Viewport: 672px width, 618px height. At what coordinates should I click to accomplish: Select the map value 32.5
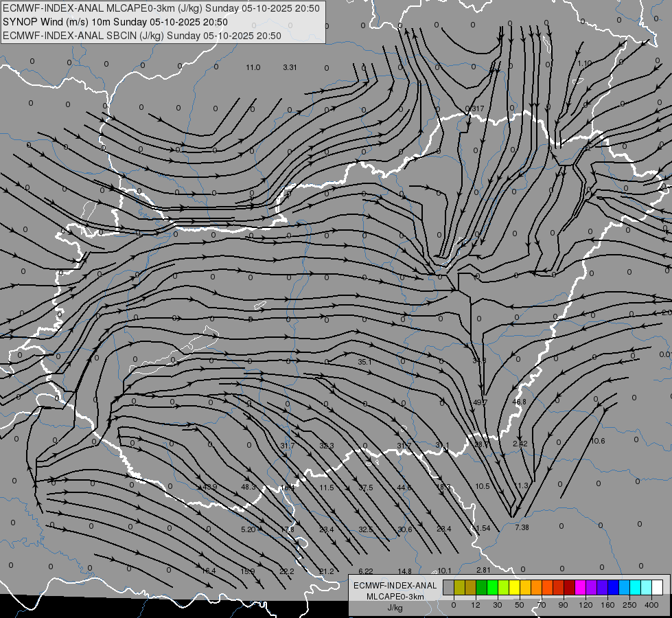coord(366,529)
